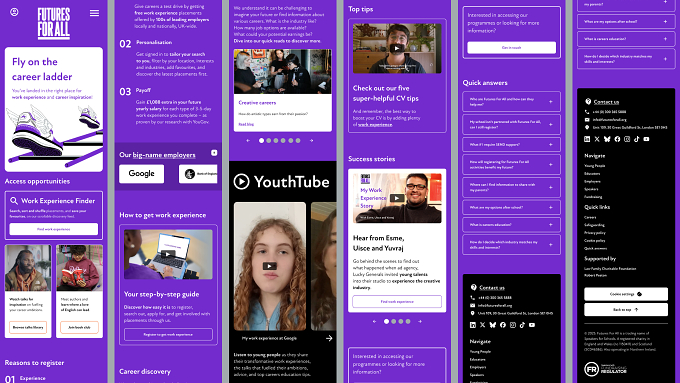Select first dot of Creative careers carousel

(x=262, y=141)
